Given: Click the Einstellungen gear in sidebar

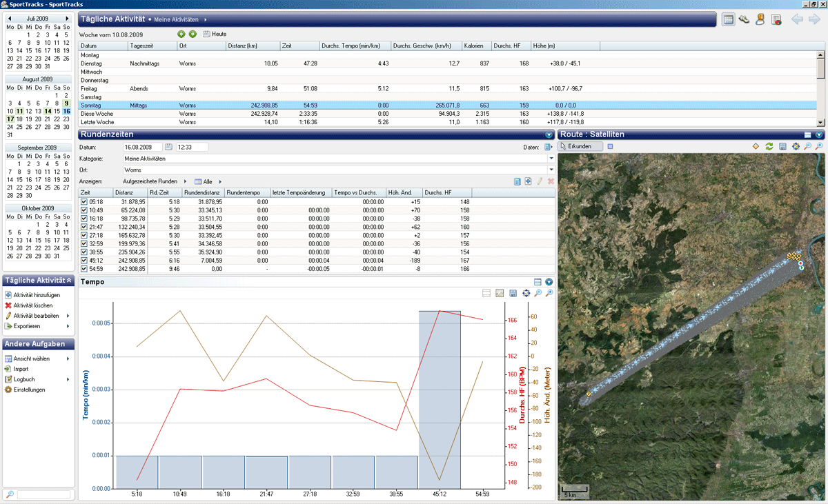Looking at the screenshot, I should 8,390.
